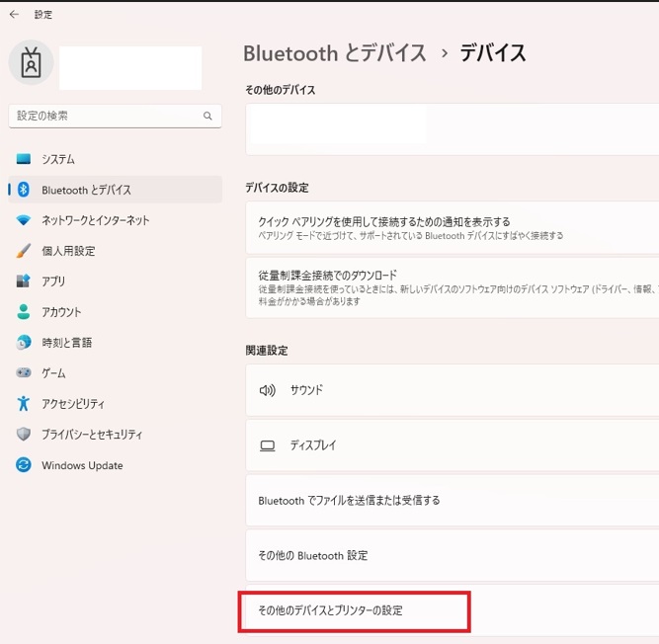Image resolution: width=659 pixels, height=644 pixels.
Task: Open アクセシビリティ settings
Action: (x=73, y=404)
